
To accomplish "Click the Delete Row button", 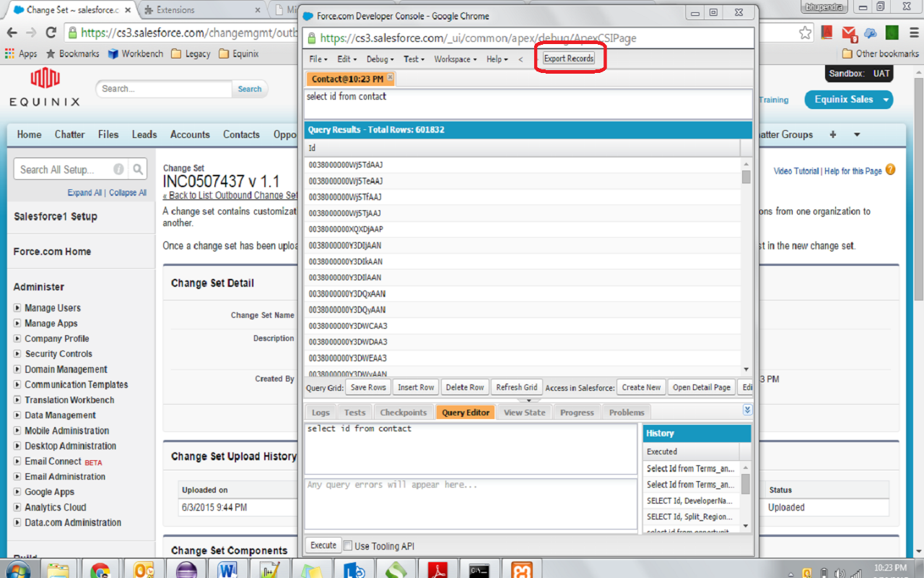I will click(465, 387).
